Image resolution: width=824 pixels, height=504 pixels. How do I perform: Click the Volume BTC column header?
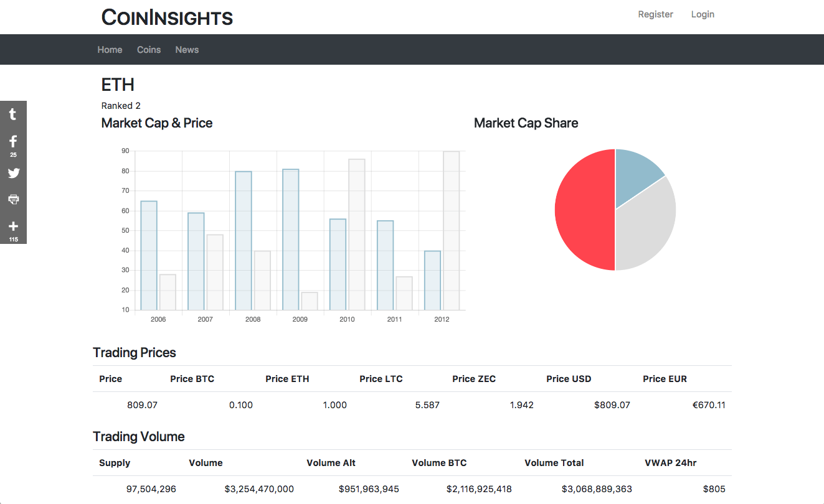[x=439, y=463]
